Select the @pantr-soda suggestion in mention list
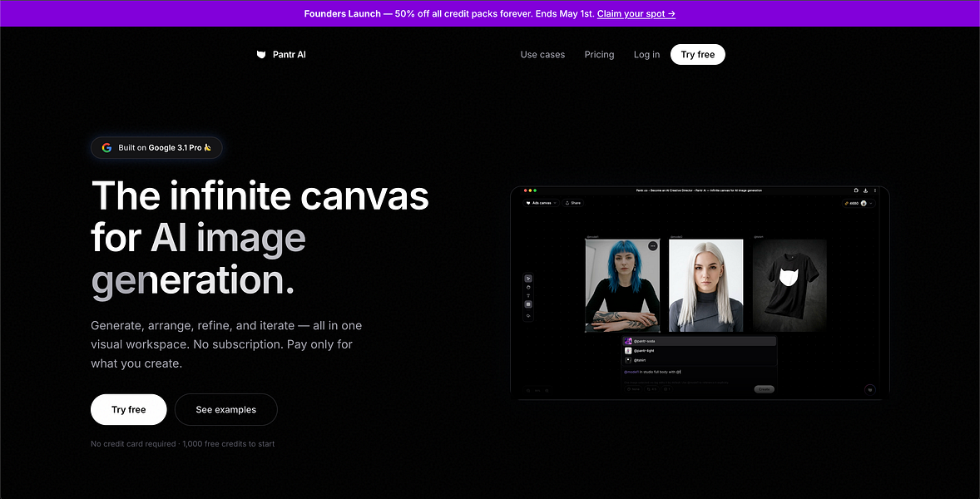This screenshot has height=499, width=980. coord(700,341)
